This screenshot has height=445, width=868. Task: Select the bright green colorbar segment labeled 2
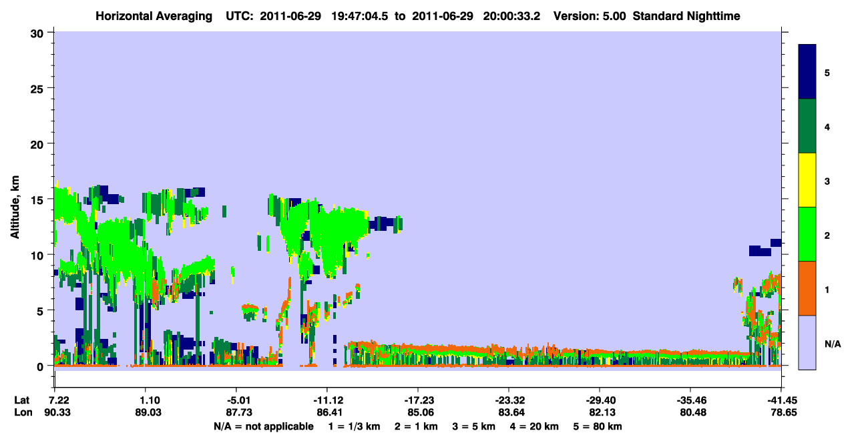coord(807,234)
